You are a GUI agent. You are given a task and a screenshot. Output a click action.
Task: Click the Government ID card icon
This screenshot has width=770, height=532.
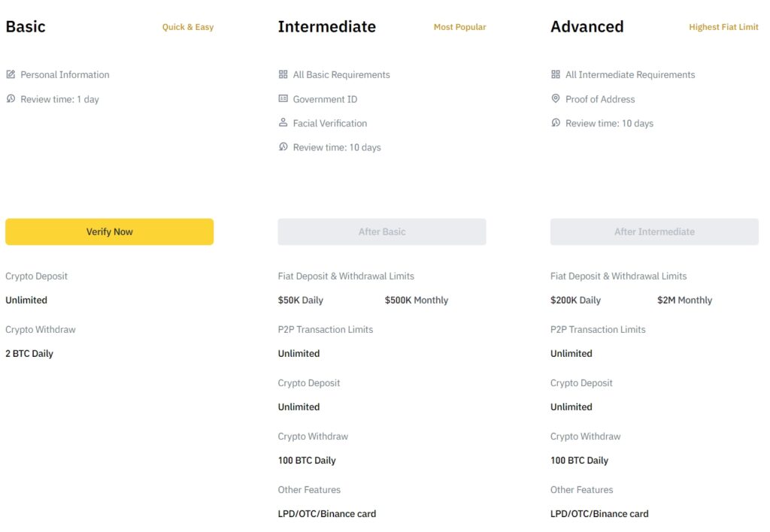[x=283, y=98]
